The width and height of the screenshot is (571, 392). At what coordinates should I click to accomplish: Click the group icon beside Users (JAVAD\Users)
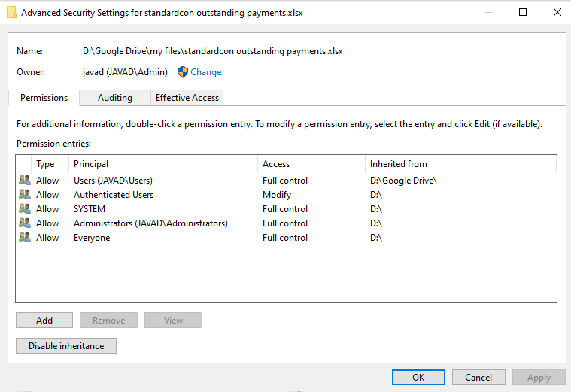[x=25, y=180]
